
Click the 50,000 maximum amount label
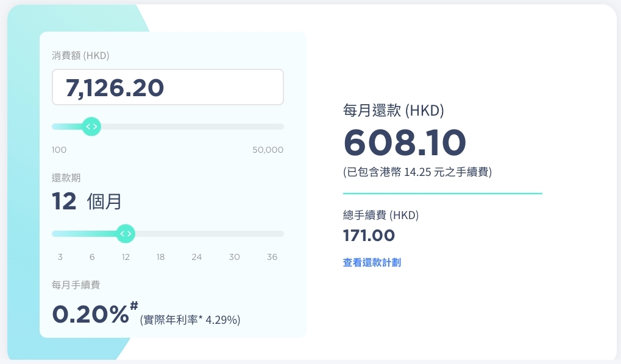(x=268, y=150)
